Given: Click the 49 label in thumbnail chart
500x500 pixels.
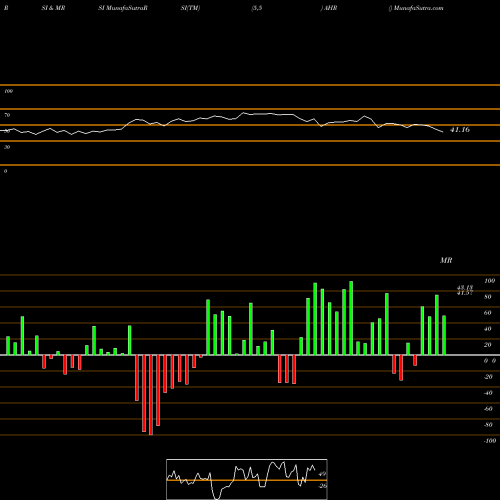Looking at the screenshot, I should tap(322, 474).
